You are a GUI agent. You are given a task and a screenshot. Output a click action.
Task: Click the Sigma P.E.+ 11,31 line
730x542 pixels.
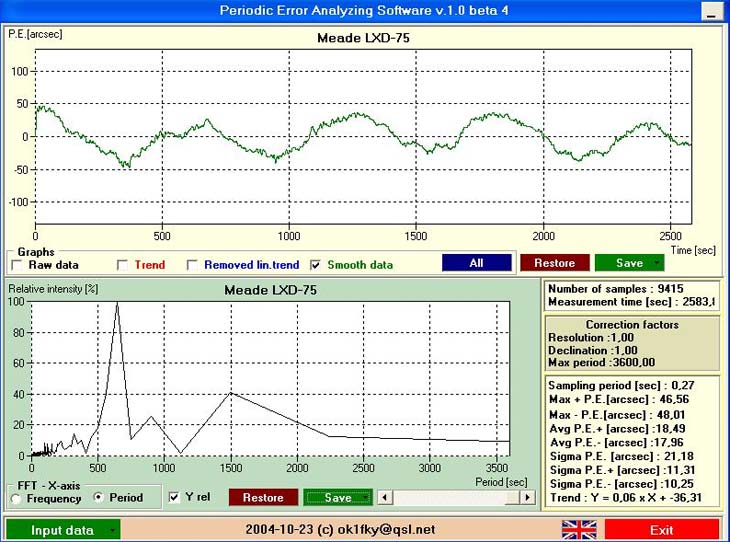622,470
